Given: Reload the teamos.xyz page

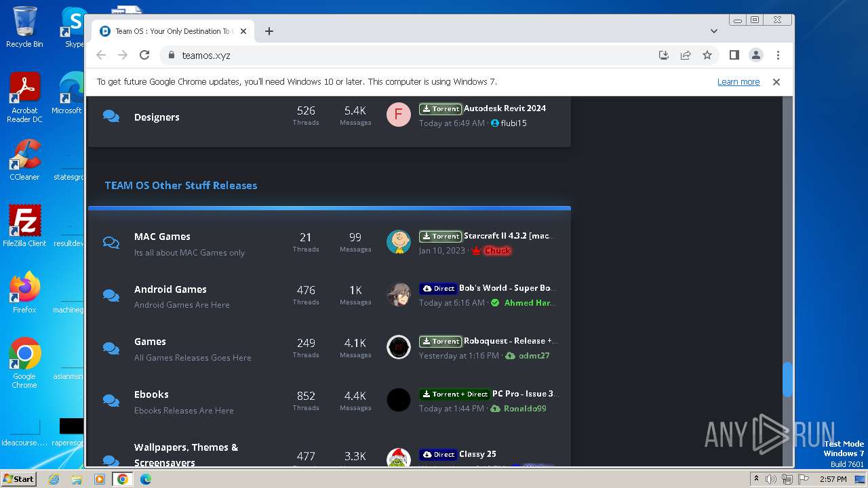Looking at the screenshot, I should [144, 55].
